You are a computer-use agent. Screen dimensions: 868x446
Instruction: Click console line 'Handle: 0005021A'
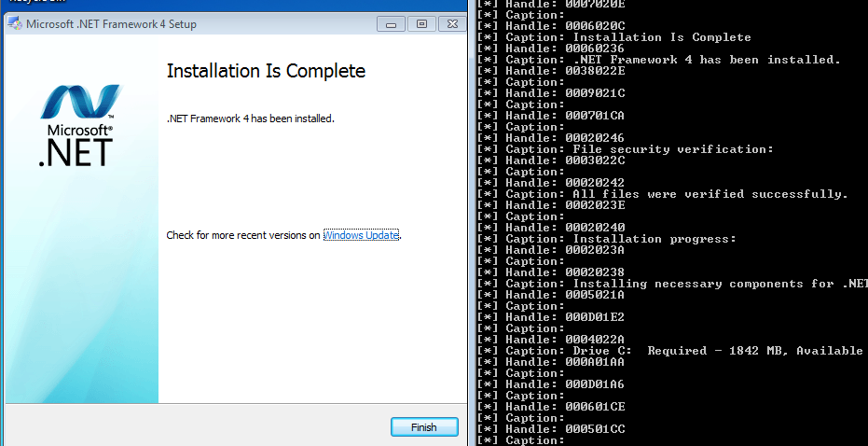pyautogui.click(x=551, y=295)
